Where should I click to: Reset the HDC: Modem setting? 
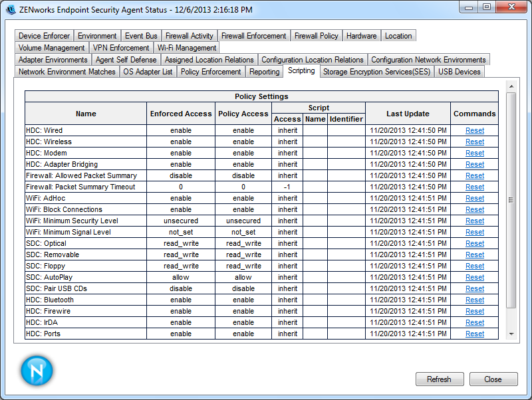click(x=475, y=153)
